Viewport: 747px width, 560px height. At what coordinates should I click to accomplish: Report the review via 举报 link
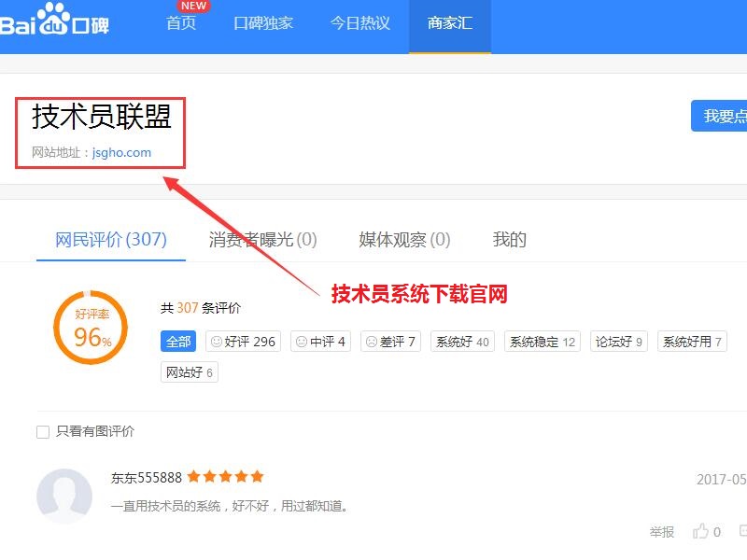tap(663, 531)
